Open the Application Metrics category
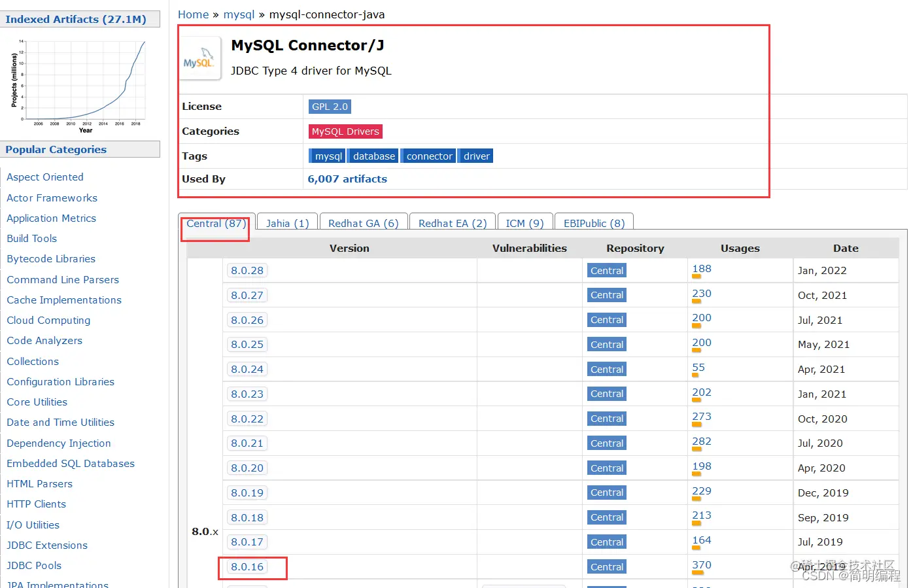Screen dimensions: 911x588 pos(51,218)
